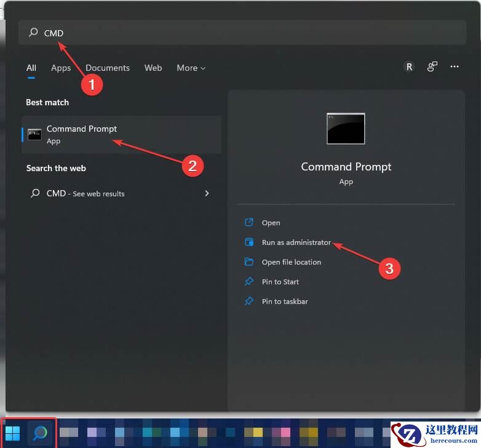Click the taskbar Search icon
The width and height of the screenshot is (481, 448).
point(40,433)
